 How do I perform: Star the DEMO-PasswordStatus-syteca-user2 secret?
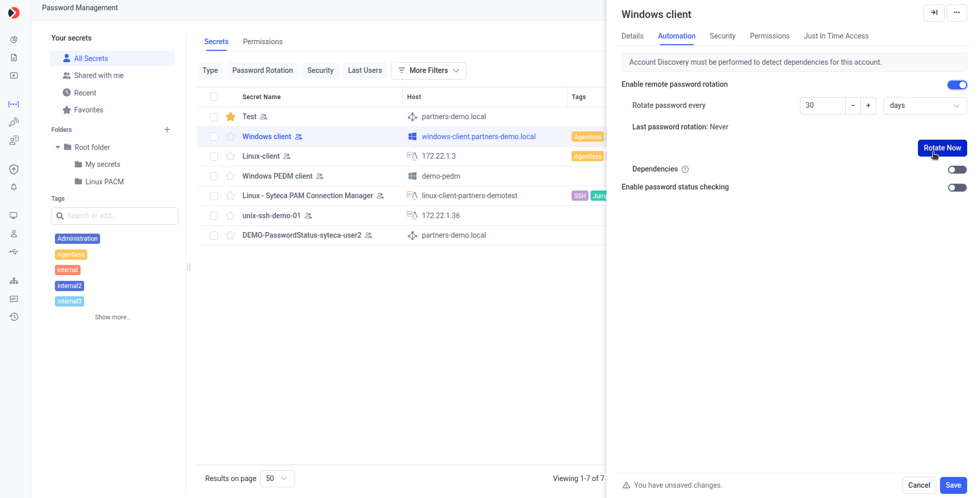click(x=230, y=235)
